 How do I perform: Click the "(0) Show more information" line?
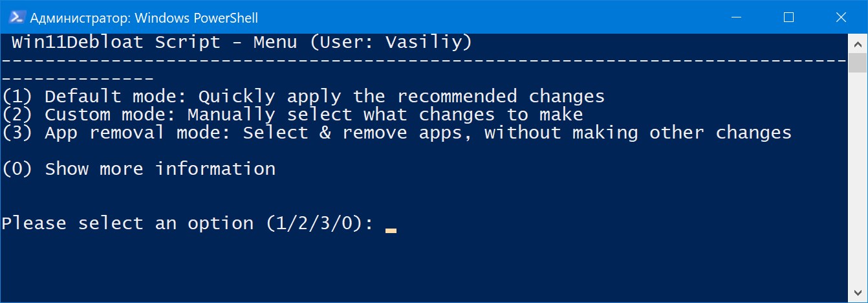coord(138,169)
